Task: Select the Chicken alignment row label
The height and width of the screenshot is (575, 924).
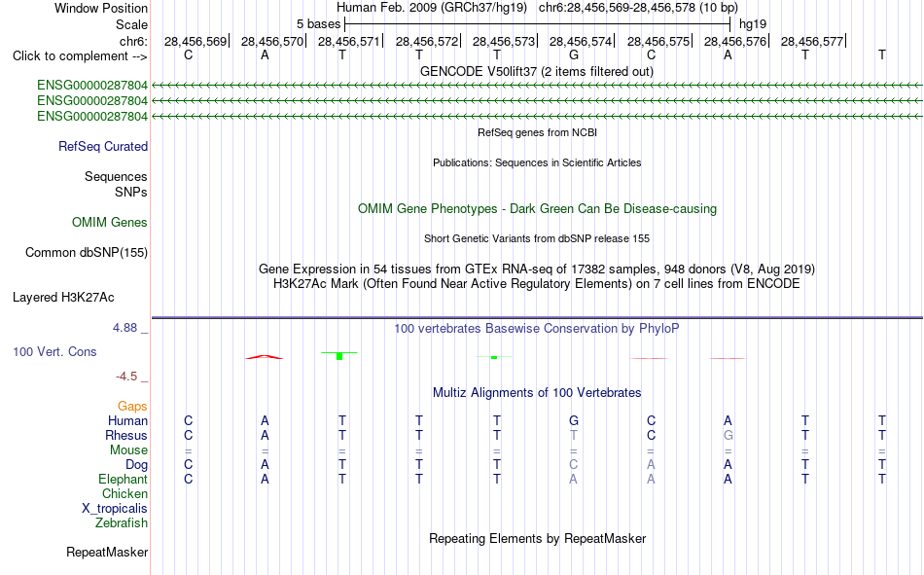Action: point(124,493)
